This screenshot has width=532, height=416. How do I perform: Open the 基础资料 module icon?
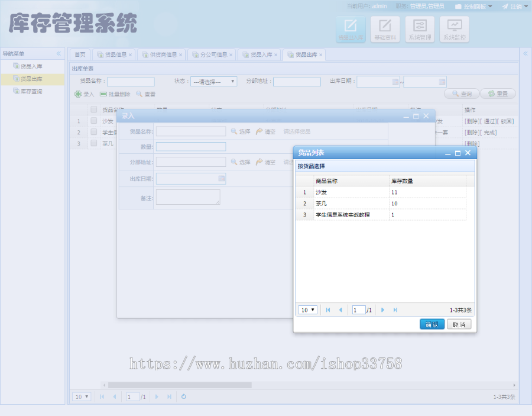click(385, 28)
